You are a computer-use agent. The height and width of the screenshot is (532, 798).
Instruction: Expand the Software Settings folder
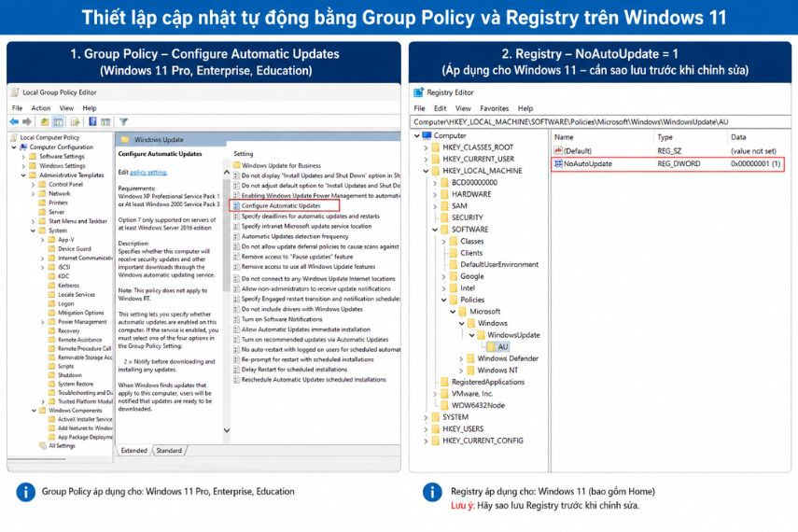pyautogui.click(x=23, y=157)
